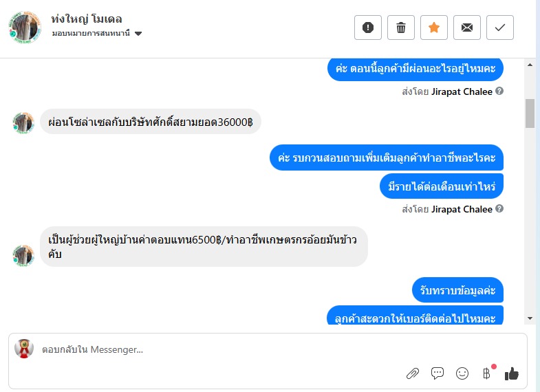This screenshot has width=540, height=392.
Task: Mark conversation done with checkmark
Action: (x=500, y=28)
